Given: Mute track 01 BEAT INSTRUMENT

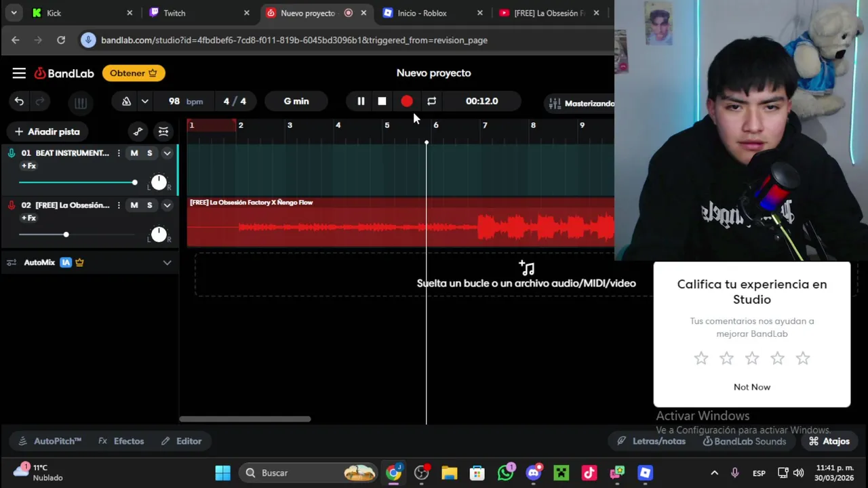Looking at the screenshot, I should tap(134, 153).
